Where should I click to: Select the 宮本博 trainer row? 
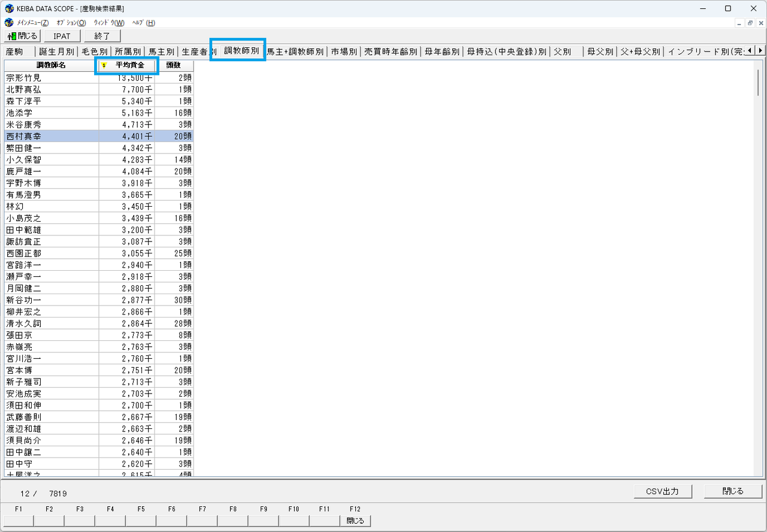click(x=99, y=370)
